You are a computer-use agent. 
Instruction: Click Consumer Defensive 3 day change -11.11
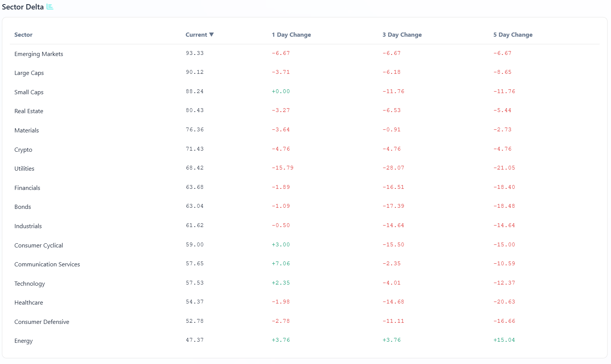(x=393, y=321)
